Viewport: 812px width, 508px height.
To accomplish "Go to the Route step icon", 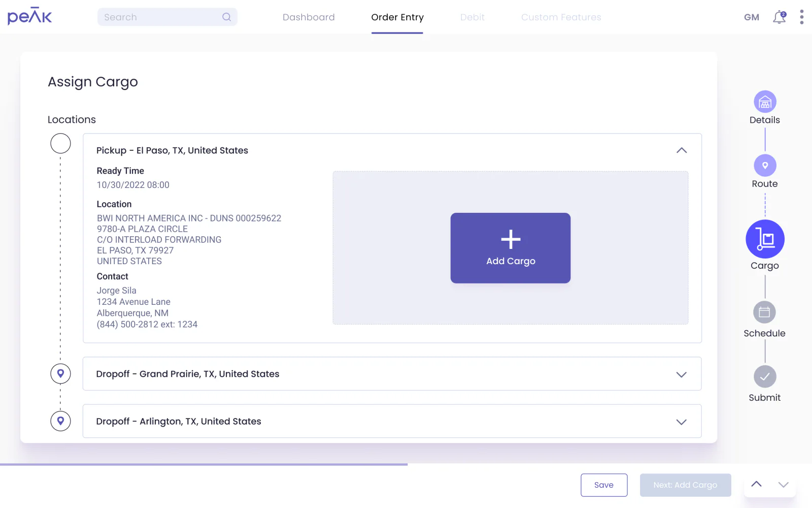I will click(x=765, y=166).
